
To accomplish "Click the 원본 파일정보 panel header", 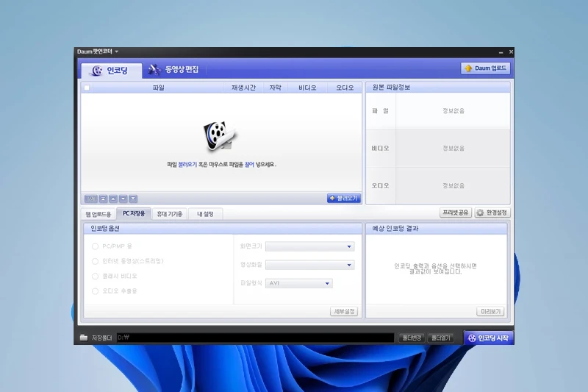I will [x=437, y=88].
